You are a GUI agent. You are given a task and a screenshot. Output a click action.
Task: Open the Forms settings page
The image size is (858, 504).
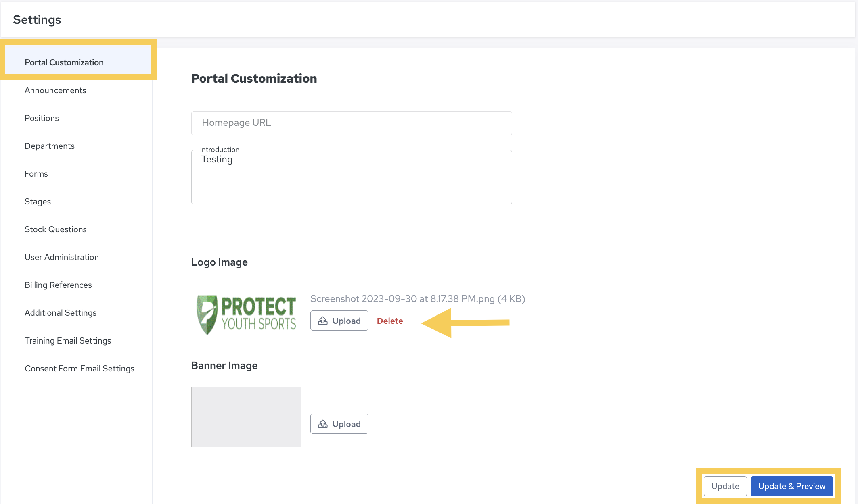click(x=36, y=174)
